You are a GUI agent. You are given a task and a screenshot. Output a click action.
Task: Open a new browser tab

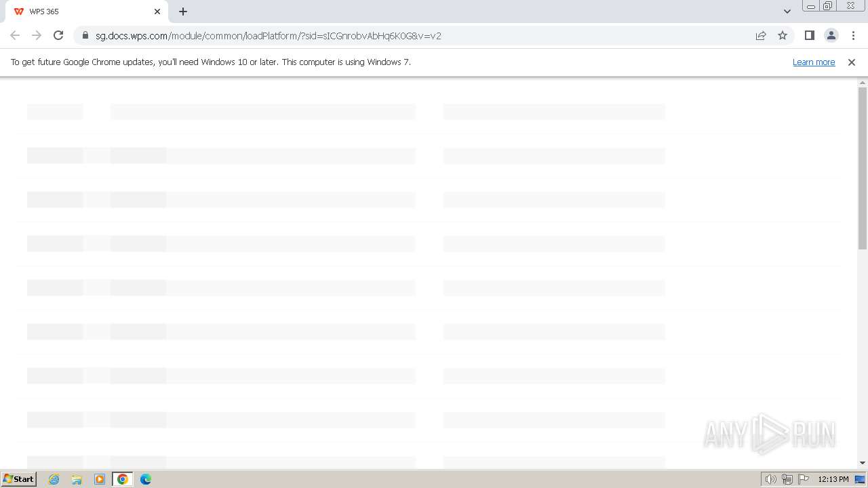tap(183, 12)
